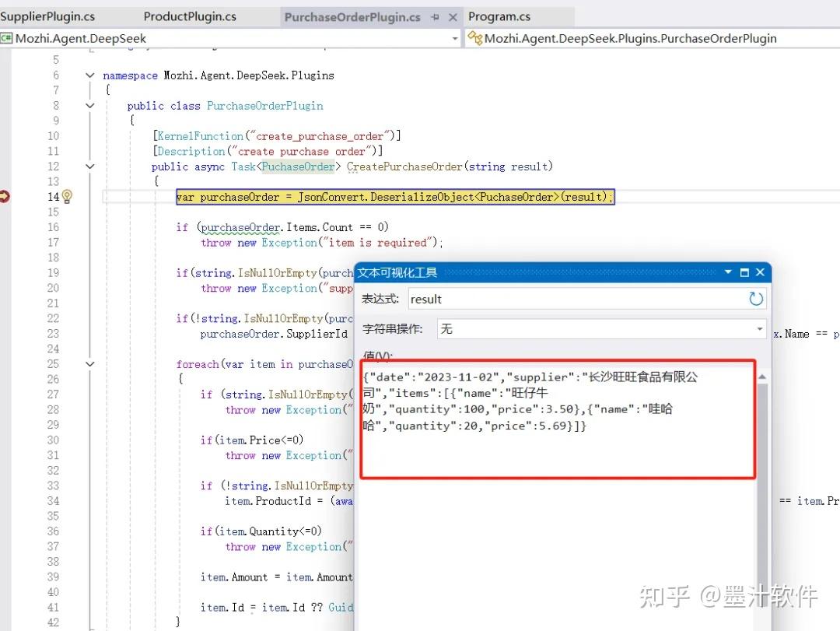The image size is (840, 631).
Task: Click the JSON value text area
Action: point(558,419)
